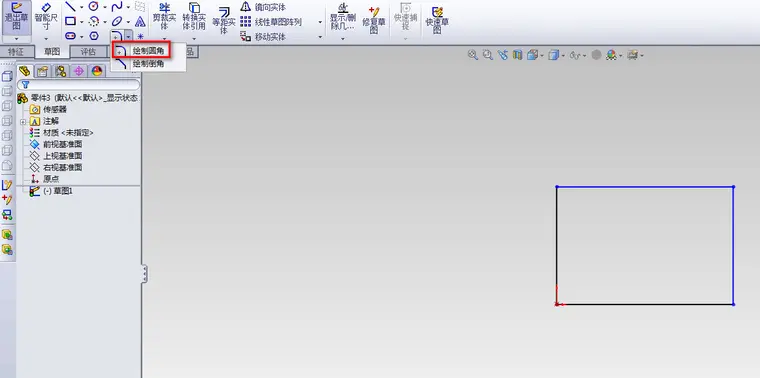Select (-) 草图1 in the tree
The width and height of the screenshot is (760, 378).
[x=51, y=191]
